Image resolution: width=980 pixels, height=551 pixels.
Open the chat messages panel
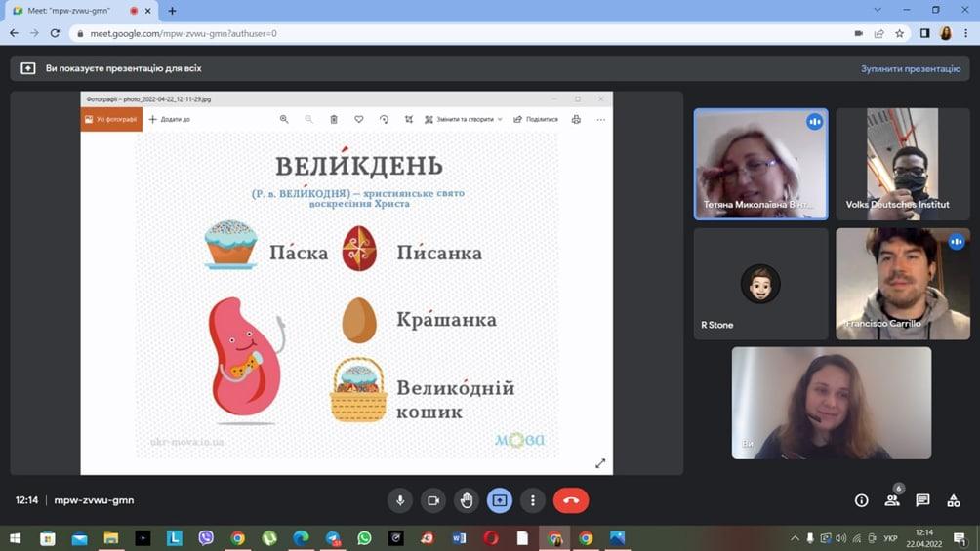[x=922, y=500]
